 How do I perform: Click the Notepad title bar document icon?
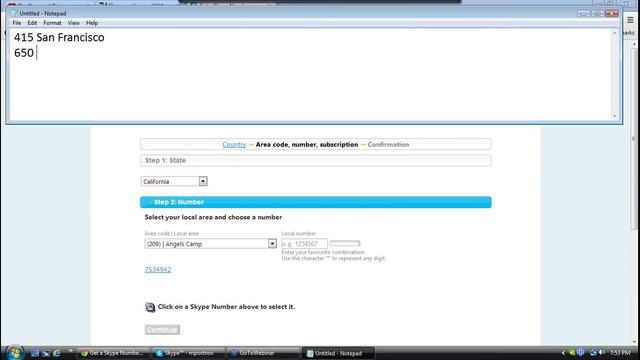pos(14,13)
